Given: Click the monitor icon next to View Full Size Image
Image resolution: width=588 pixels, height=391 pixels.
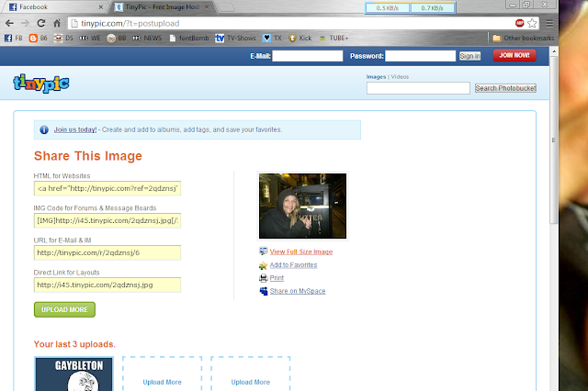Looking at the screenshot, I should (264, 251).
